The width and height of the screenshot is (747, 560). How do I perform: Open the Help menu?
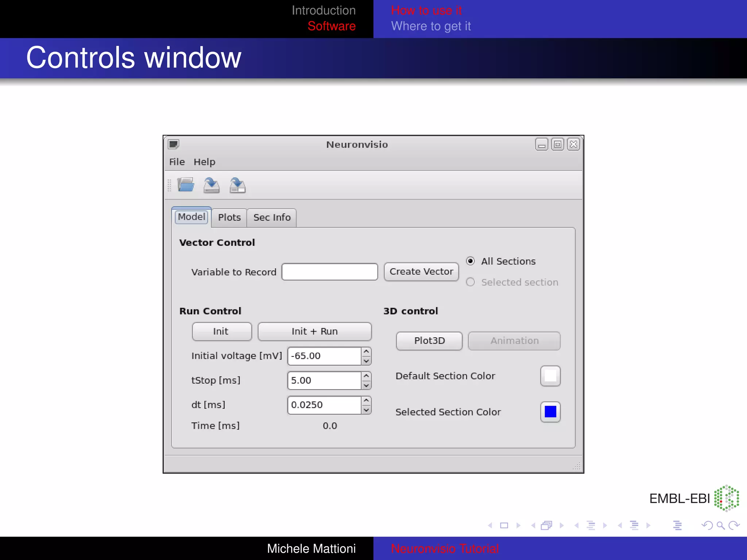204,162
